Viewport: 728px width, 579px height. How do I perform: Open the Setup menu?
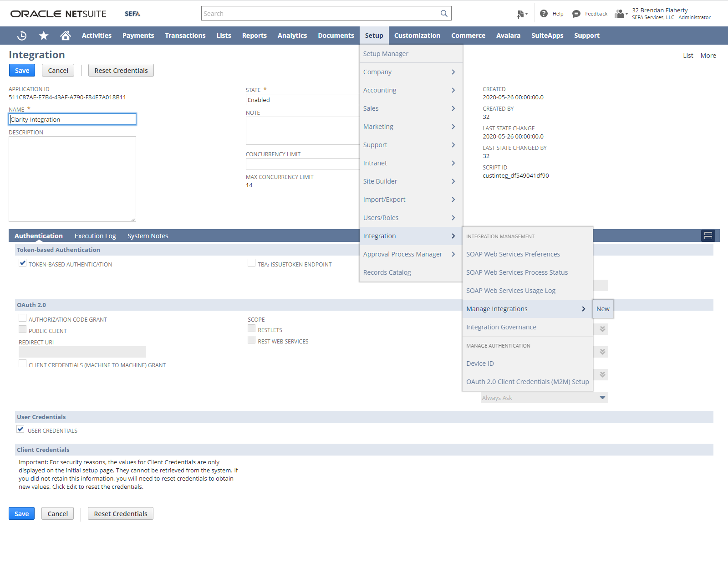tap(374, 36)
